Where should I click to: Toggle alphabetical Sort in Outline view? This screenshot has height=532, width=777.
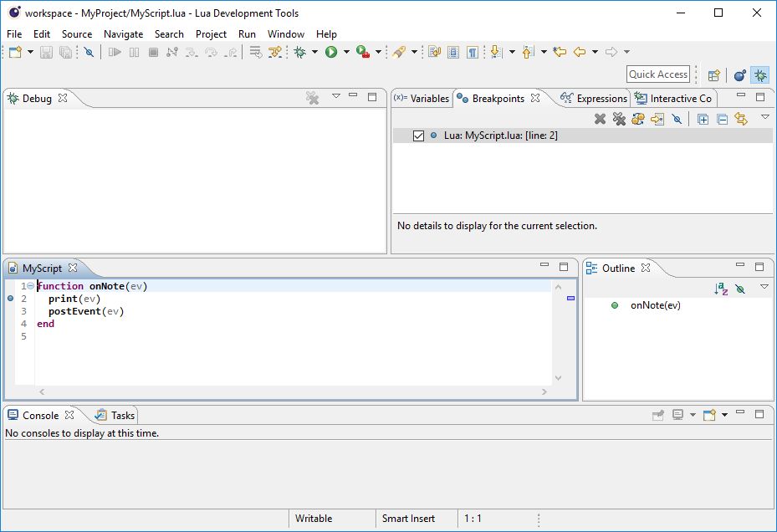click(721, 288)
